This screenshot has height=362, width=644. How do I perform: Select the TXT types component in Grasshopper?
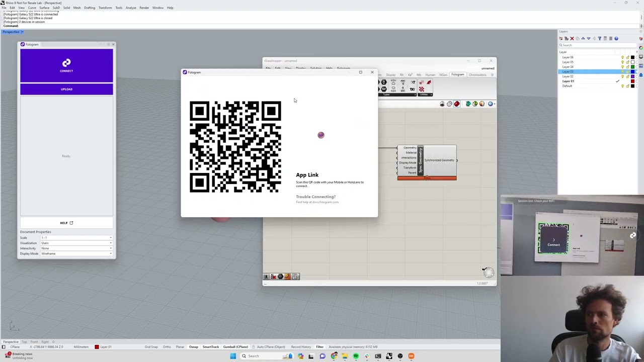[x=412, y=89]
